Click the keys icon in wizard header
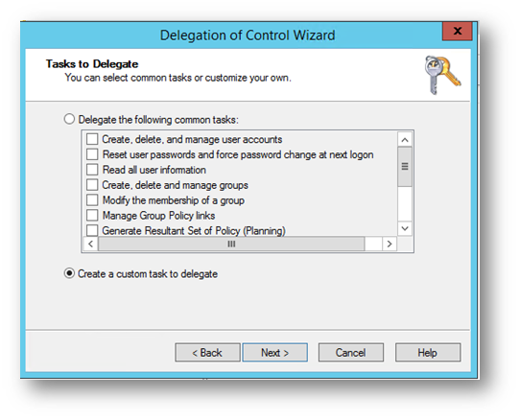This screenshot has height=420, width=520. [442, 75]
